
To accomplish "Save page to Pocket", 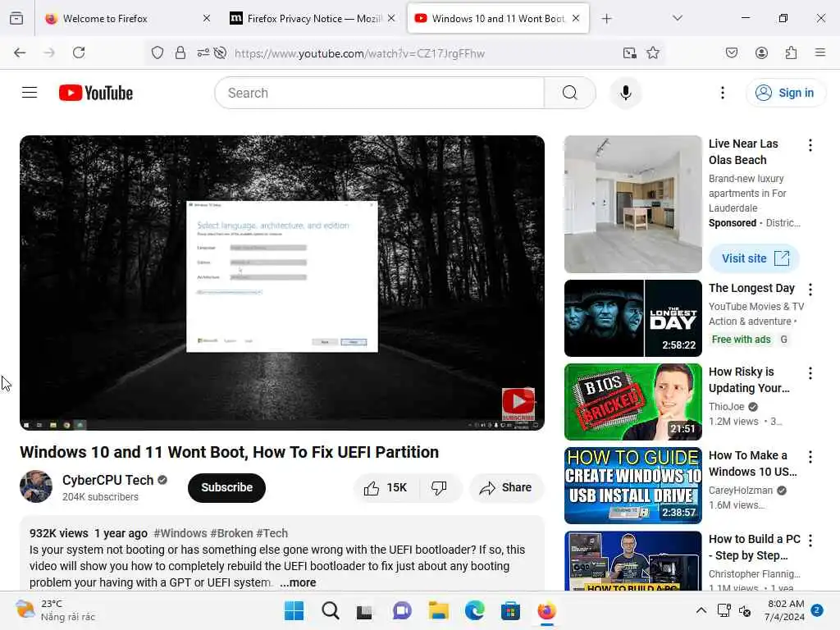I will click(731, 52).
